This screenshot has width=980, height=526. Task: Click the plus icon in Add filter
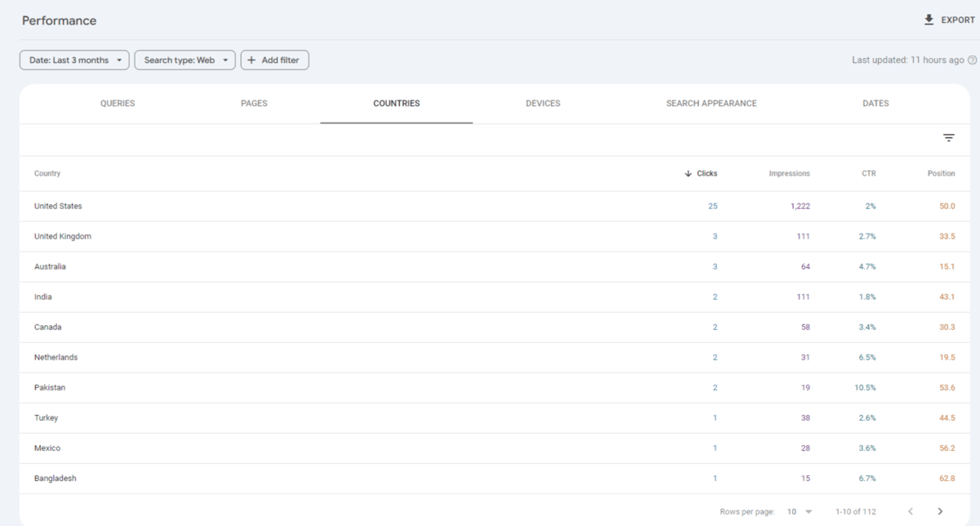[252, 60]
